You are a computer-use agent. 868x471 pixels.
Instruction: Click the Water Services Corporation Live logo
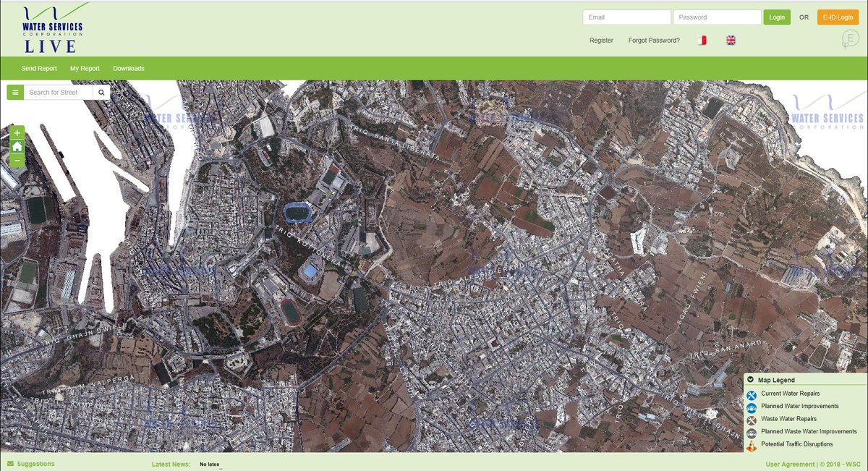click(x=52, y=28)
